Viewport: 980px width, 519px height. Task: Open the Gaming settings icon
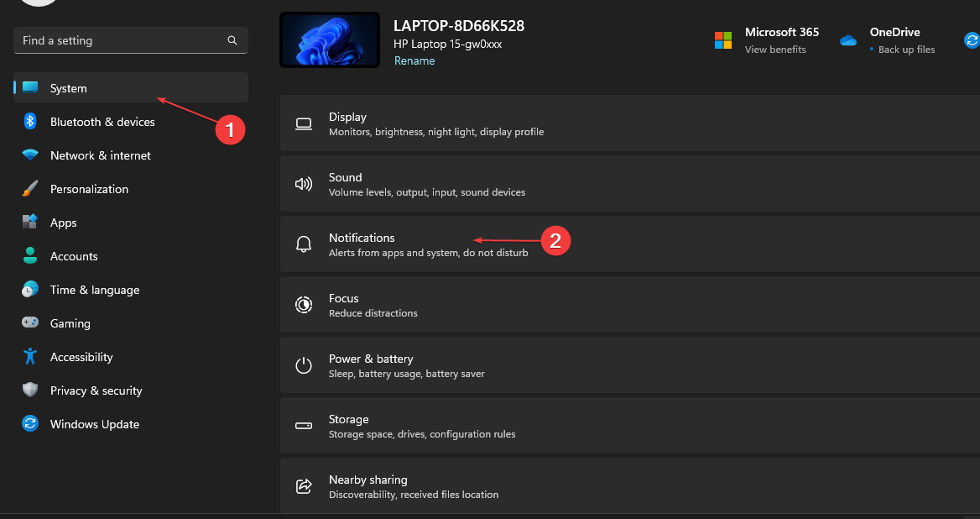coord(30,322)
